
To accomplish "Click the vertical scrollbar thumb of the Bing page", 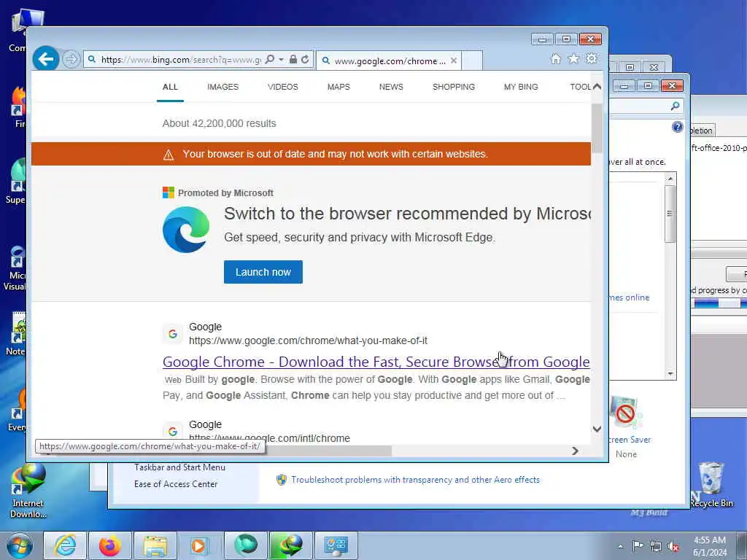I will pyautogui.click(x=597, y=128).
